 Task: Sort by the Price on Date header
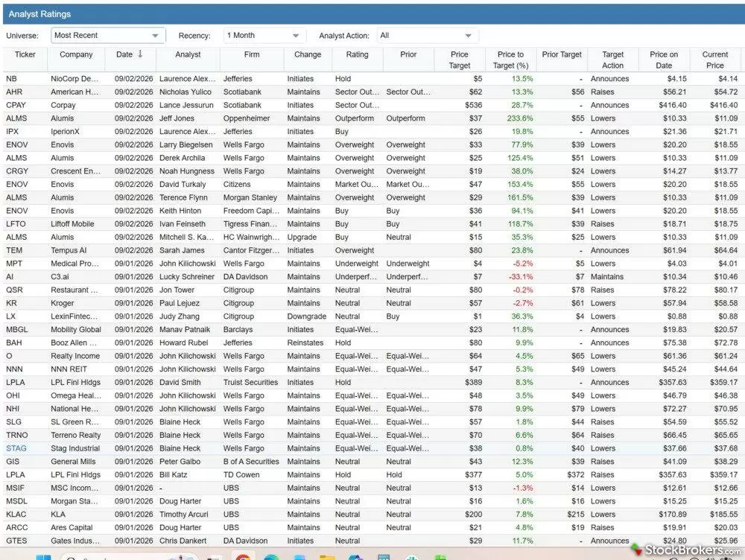click(x=664, y=60)
